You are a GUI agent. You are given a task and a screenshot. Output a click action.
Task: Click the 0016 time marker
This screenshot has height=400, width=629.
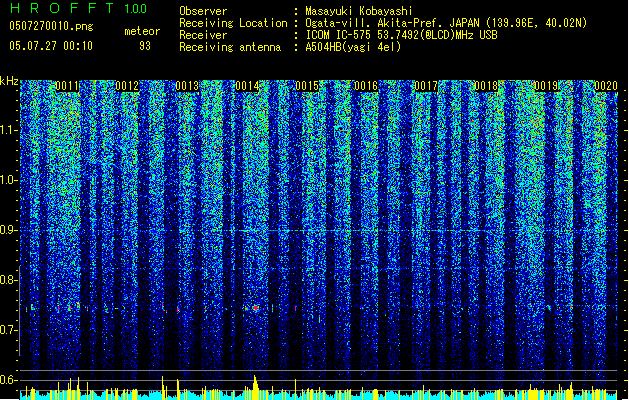pos(366,86)
